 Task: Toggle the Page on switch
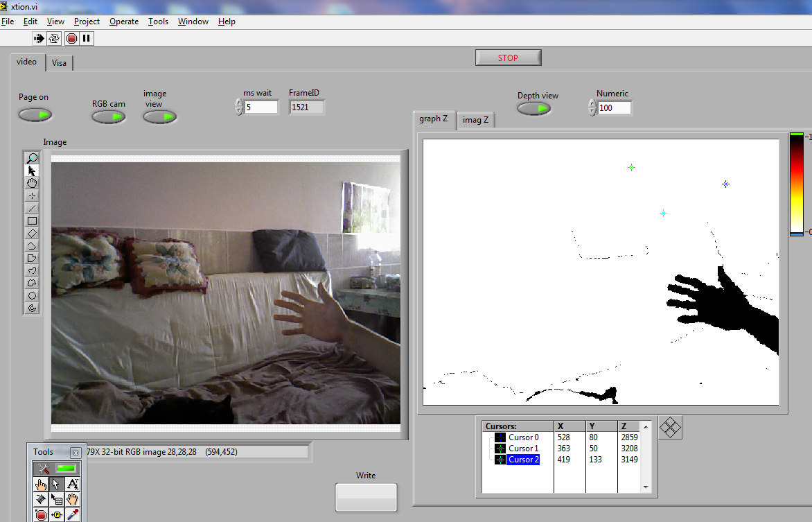pos(35,114)
